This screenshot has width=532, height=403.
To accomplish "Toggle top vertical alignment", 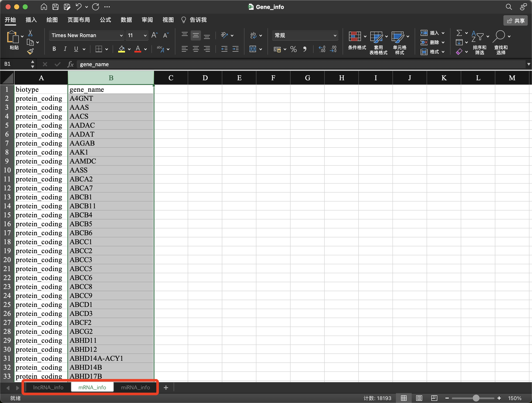I will point(185,34).
